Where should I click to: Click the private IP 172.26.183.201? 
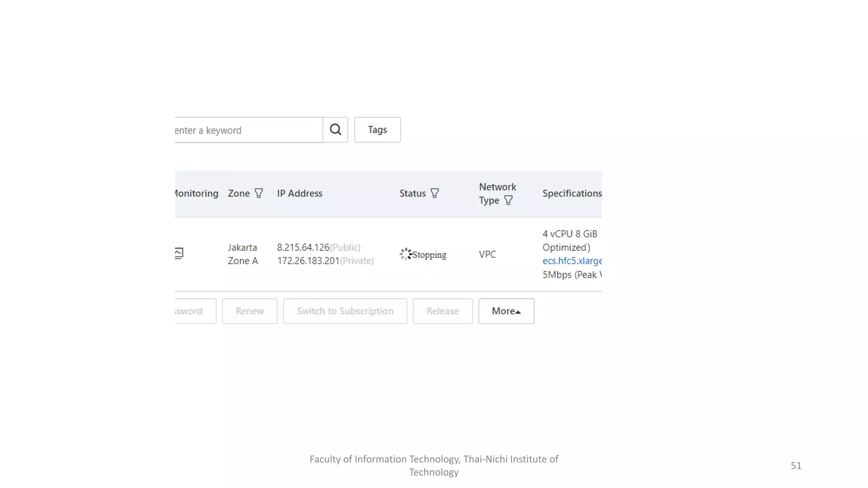tap(308, 261)
